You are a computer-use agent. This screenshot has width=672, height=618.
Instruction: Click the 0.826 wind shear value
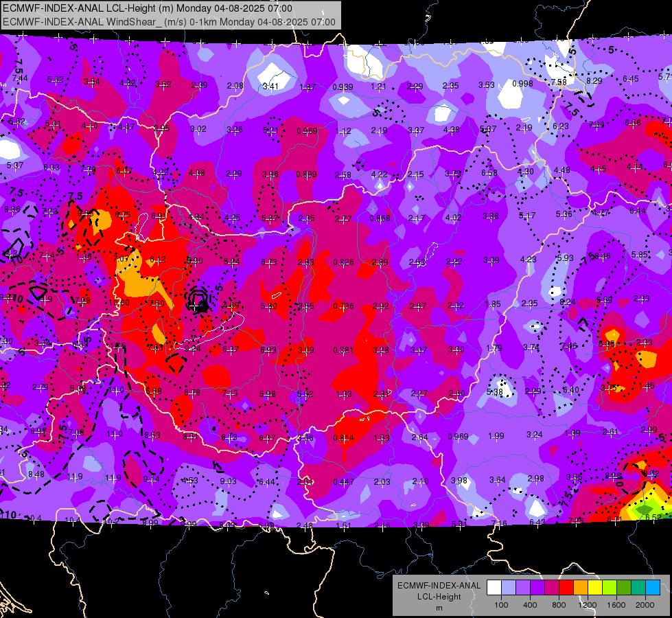pos(344,262)
